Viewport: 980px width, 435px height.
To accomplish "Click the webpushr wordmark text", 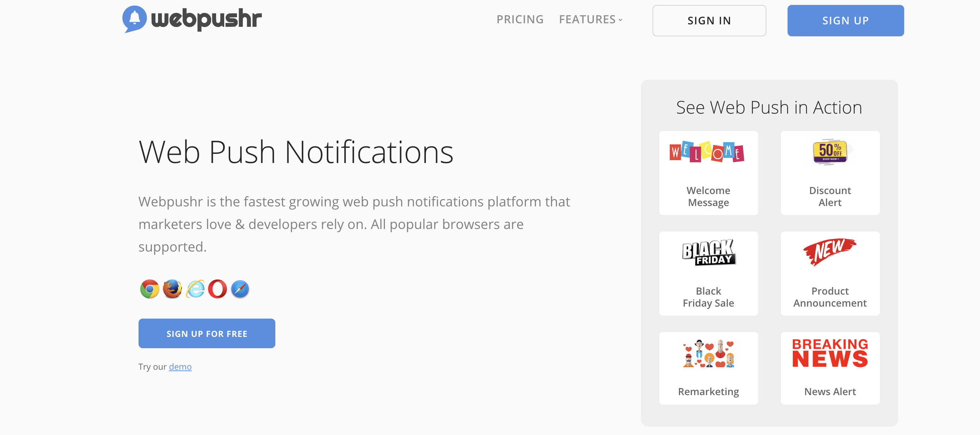I will (x=207, y=19).
